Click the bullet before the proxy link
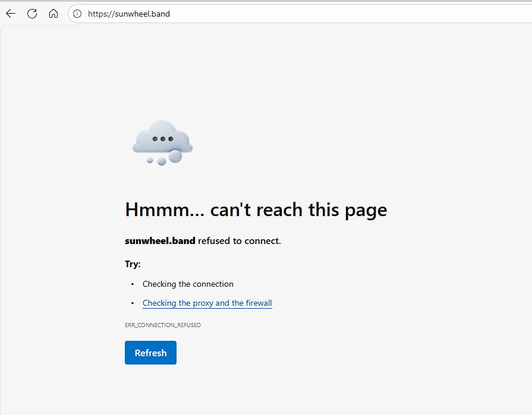The width and height of the screenshot is (532, 415). pos(133,303)
